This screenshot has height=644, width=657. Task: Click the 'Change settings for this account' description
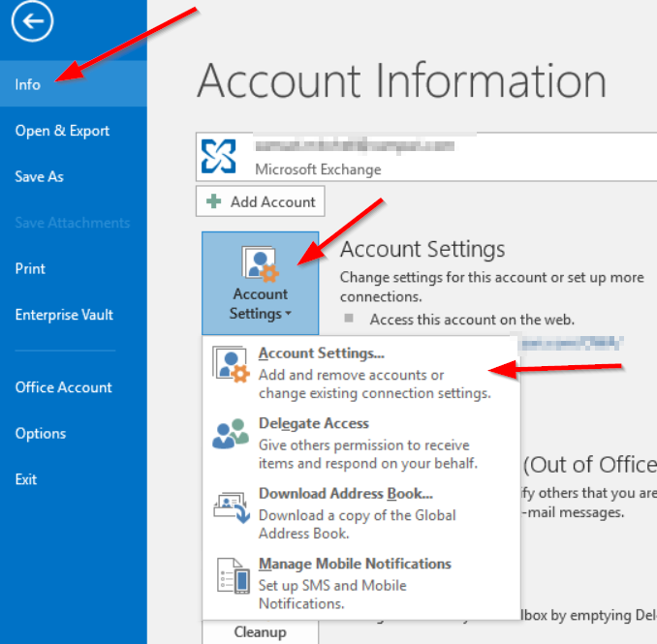(492, 287)
